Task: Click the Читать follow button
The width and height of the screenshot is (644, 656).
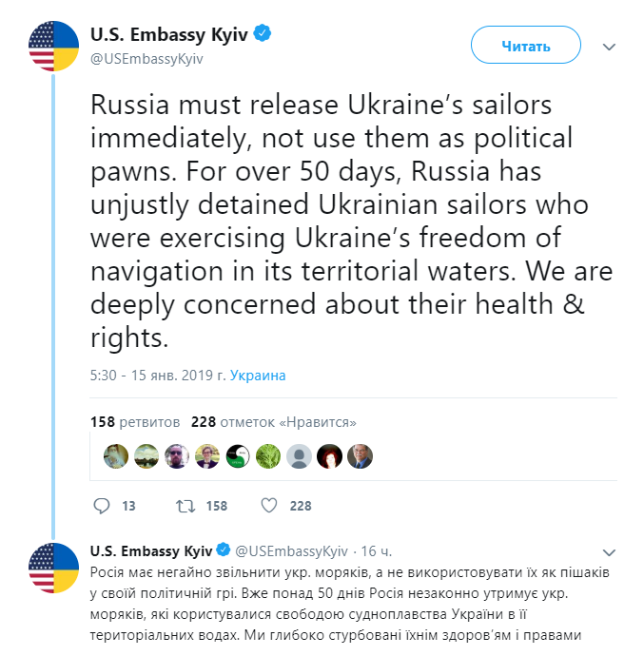Action: [525, 45]
